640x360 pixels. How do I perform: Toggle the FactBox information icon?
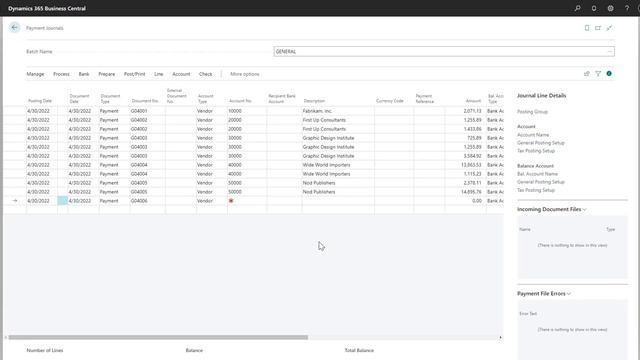click(x=609, y=73)
